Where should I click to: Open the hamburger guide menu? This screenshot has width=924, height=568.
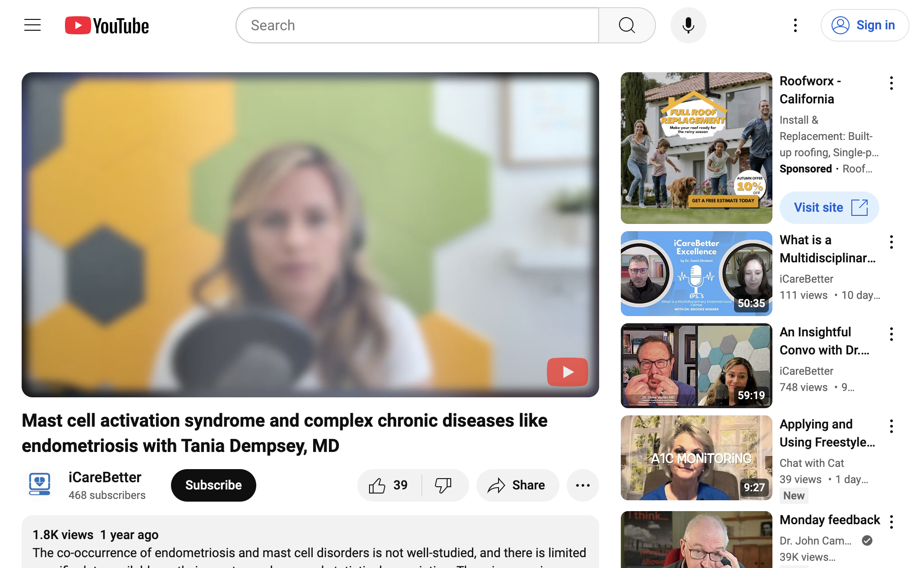pos(32,25)
